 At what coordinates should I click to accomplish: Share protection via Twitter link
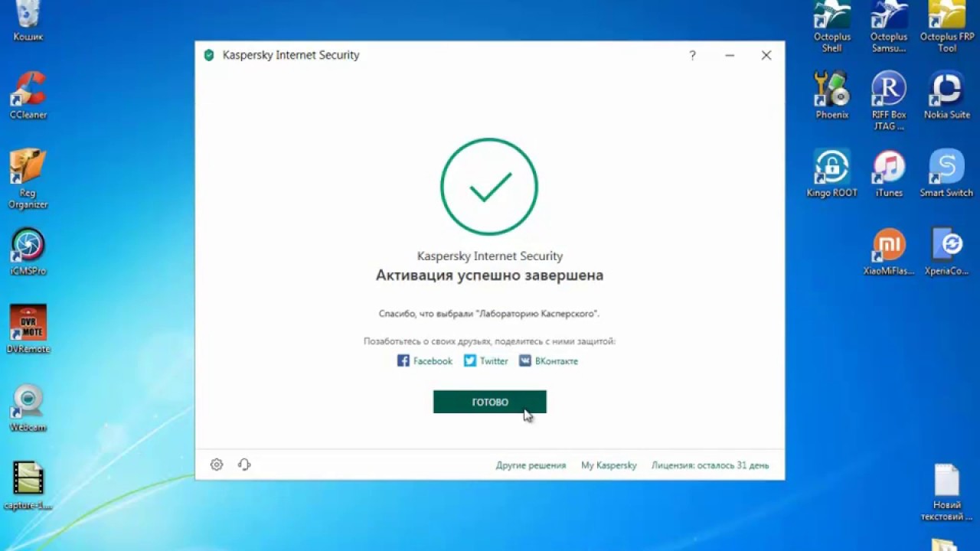point(486,361)
